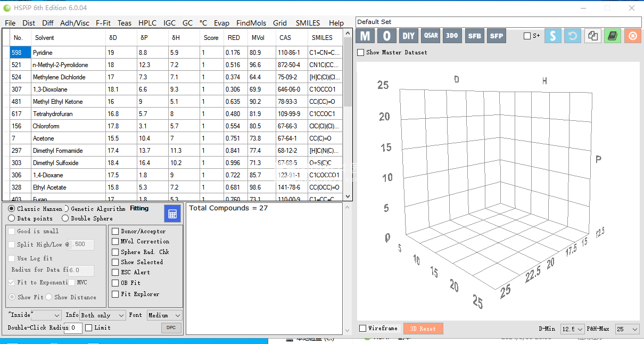Image resolution: width=644 pixels, height=344 pixels.
Task: Check the Fit Explorer option
Action: point(115,294)
